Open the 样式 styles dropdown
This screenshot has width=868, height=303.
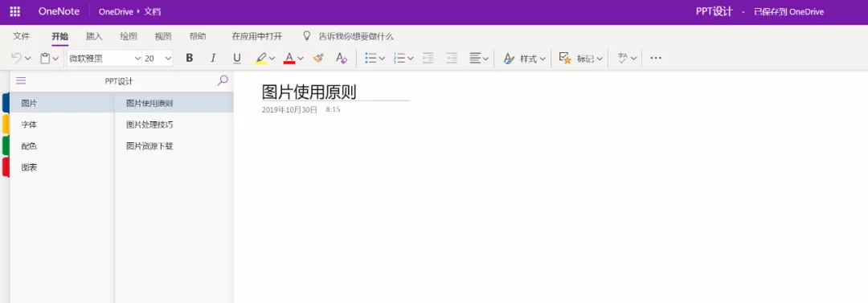[x=524, y=58]
